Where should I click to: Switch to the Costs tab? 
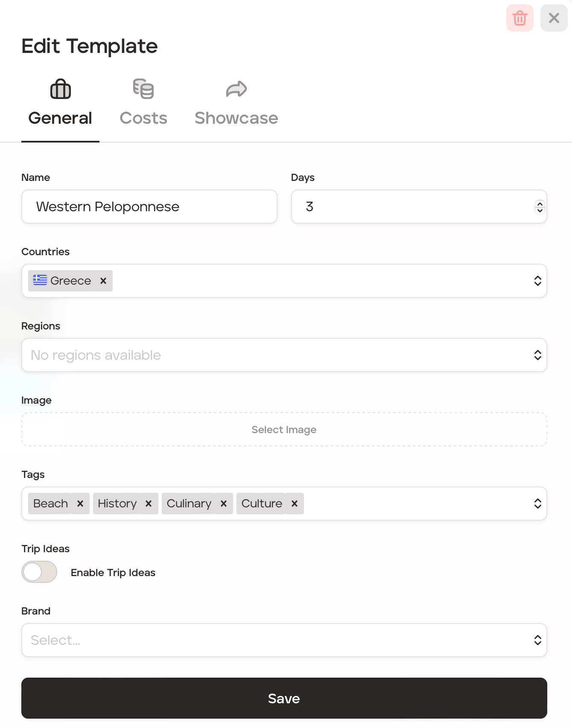coord(143,118)
